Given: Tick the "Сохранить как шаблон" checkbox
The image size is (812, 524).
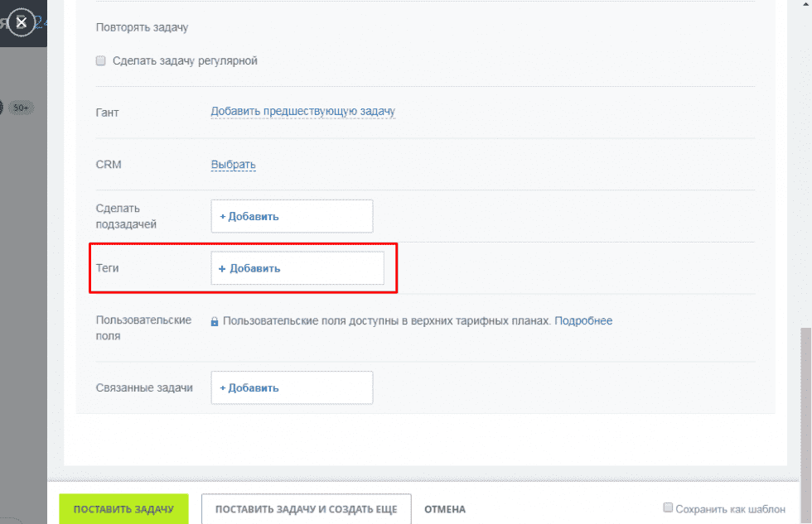Looking at the screenshot, I should click(x=668, y=508).
